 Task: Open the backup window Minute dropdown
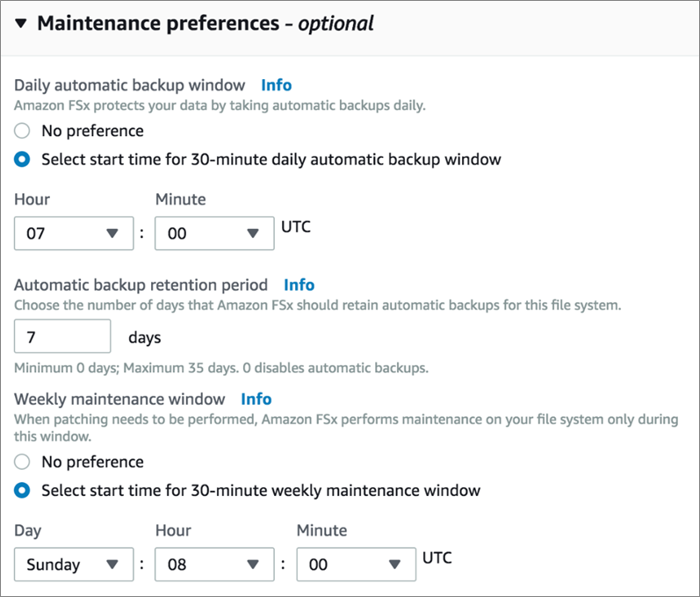(213, 234)
